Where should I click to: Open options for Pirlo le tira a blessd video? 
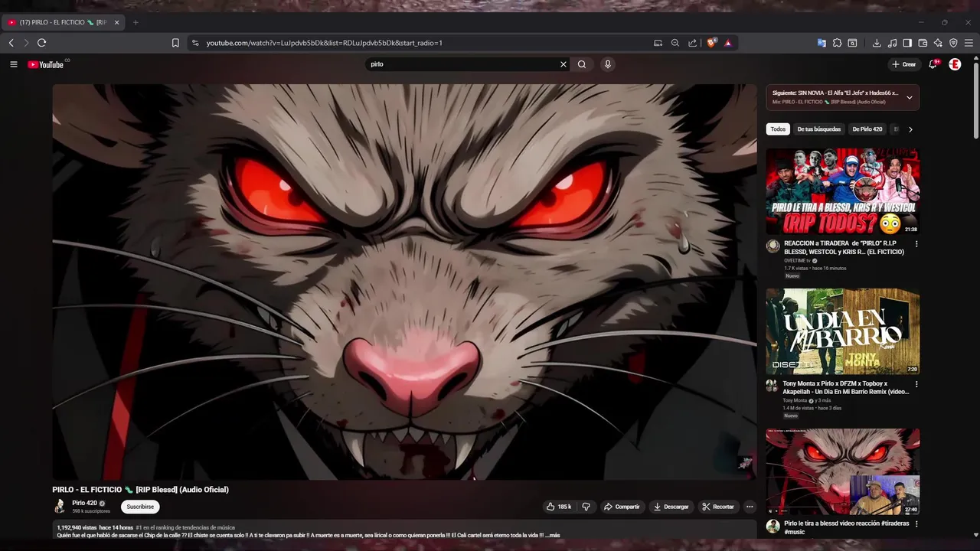[x=916, y=524]
